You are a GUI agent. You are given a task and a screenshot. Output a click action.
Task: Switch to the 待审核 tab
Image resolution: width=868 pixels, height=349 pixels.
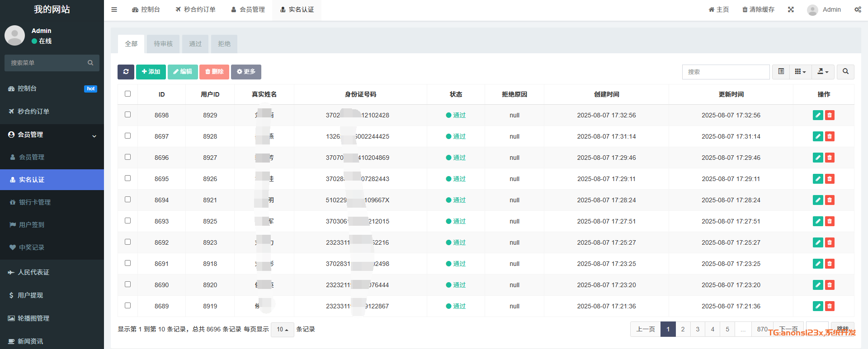point(163,44)
